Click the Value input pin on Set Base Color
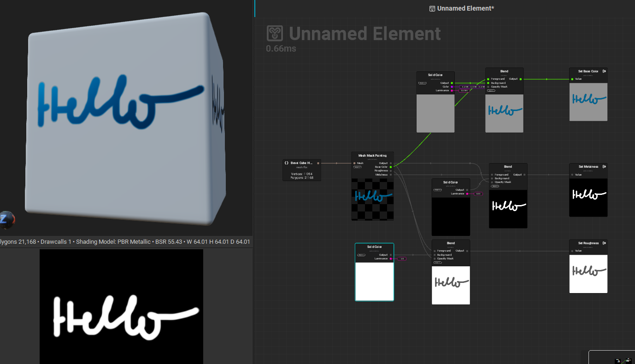 click(x=572, y=79)
